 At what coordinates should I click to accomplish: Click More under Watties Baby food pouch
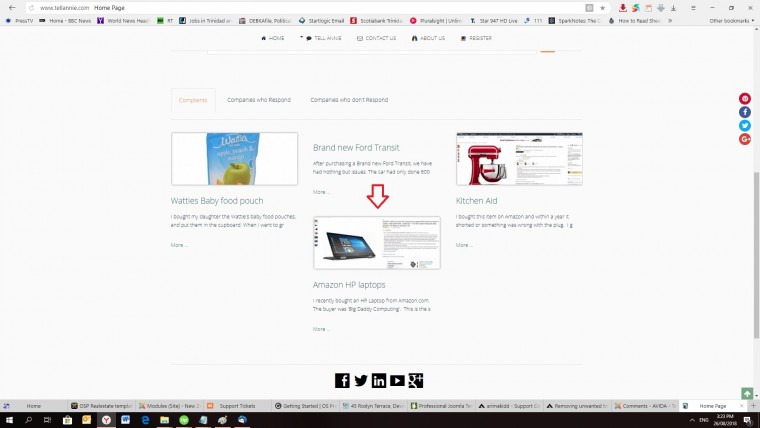click(x=179, y=245)
